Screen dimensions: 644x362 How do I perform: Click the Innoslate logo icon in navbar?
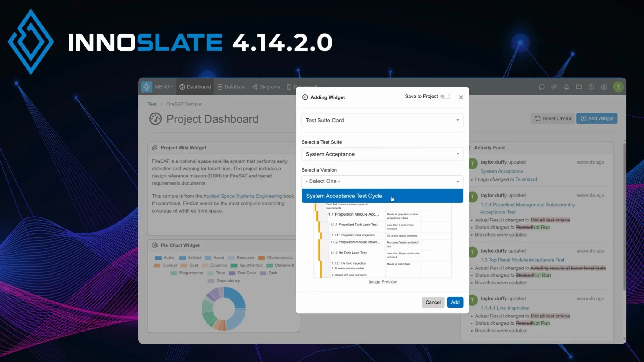(147, 87)
